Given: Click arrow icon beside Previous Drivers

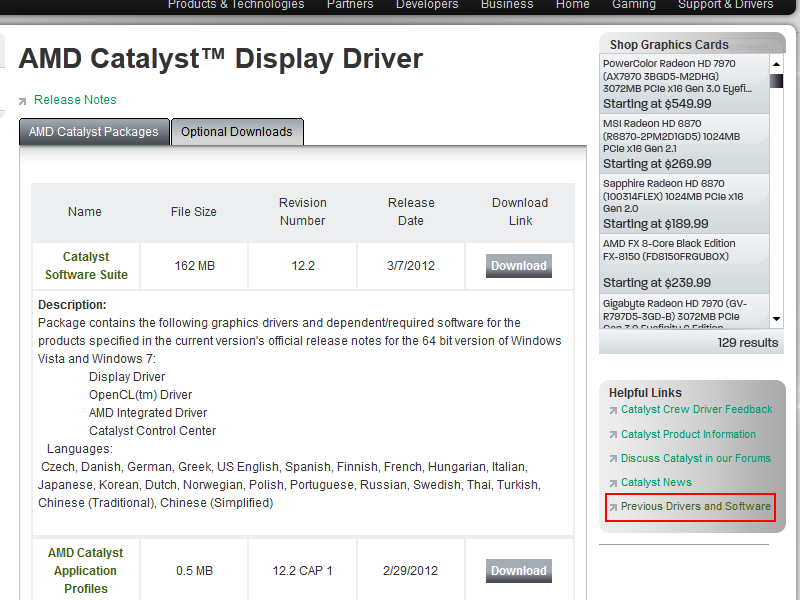Looking at the screenshot, I should coord(613,507).
